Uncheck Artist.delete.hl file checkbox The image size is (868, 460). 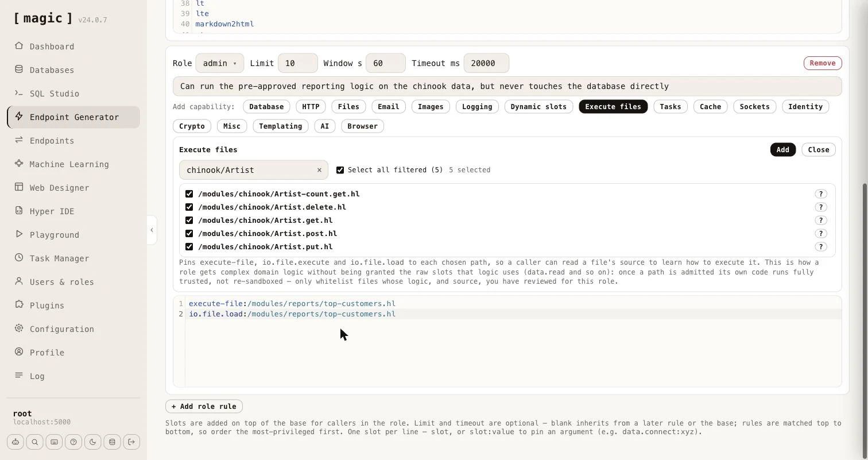(189, 207)
